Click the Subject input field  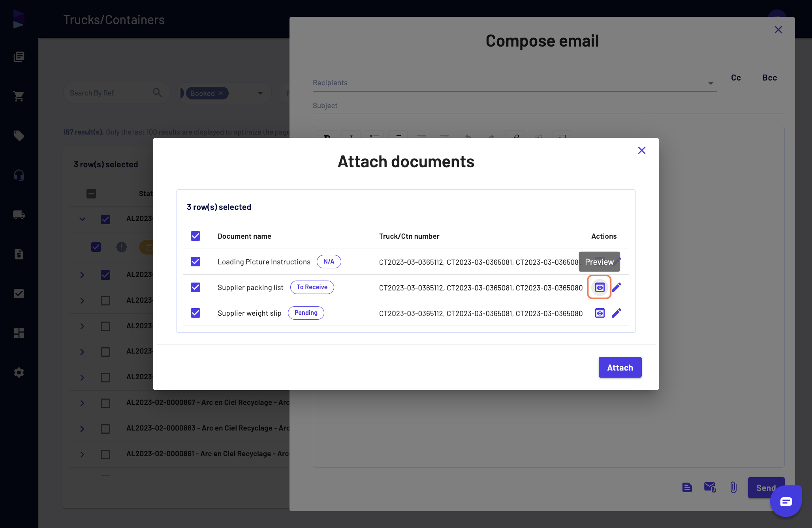pyautogui.click(x=549, y=106)
